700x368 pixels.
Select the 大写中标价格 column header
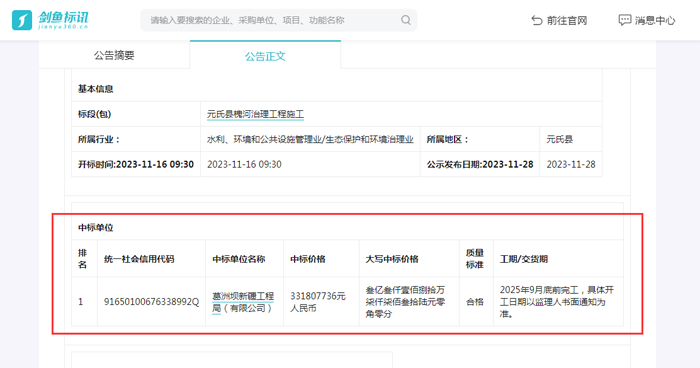click(409, 259)
